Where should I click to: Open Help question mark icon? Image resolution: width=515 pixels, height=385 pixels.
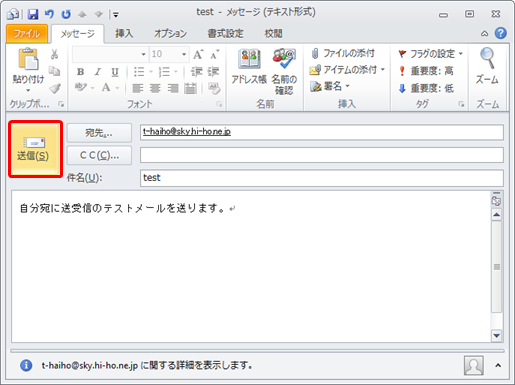coord(501,33)
